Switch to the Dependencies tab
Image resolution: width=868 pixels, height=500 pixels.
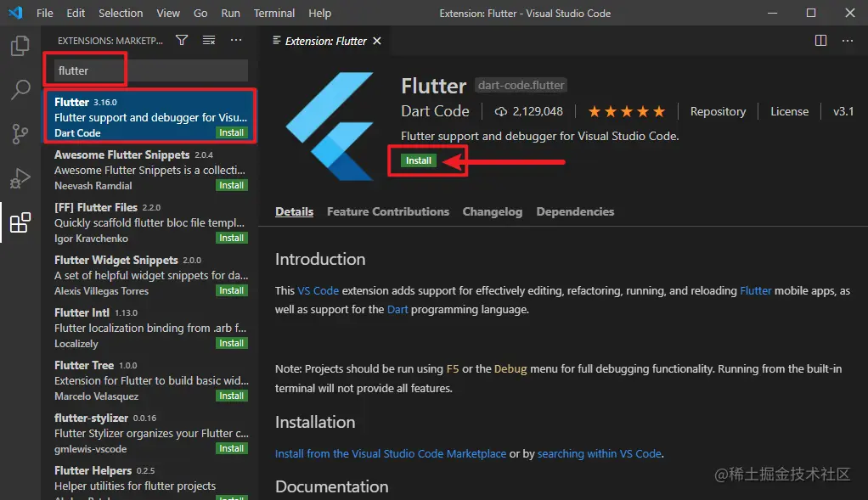pos(575,212)
